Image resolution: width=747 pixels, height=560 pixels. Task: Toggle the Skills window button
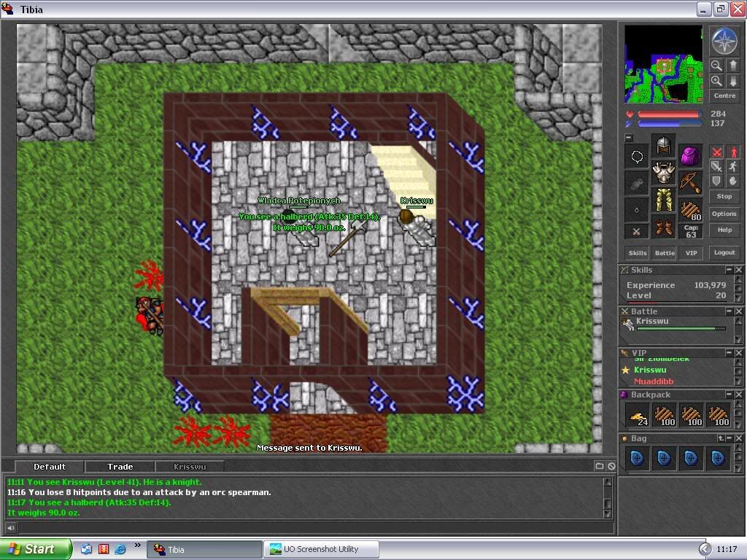638,253
